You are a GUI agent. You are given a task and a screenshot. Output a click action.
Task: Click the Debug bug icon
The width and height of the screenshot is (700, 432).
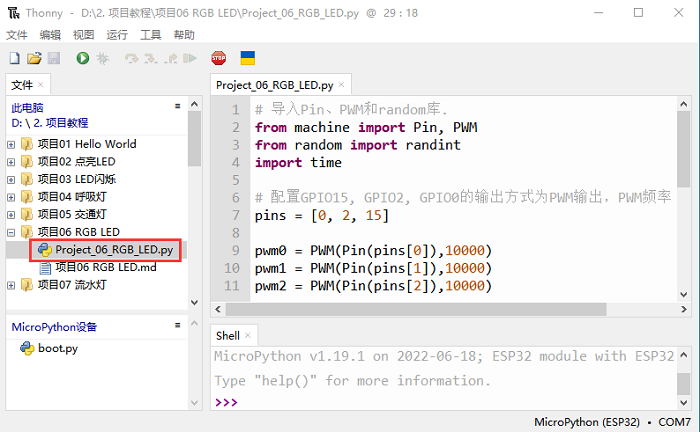click(101, 59)
